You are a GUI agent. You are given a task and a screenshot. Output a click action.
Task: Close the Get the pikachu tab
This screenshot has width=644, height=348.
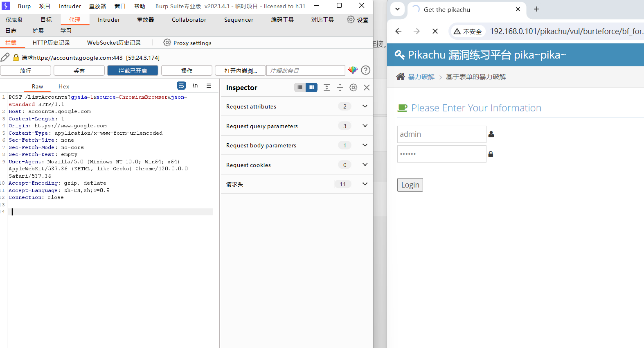pos(518,9)
